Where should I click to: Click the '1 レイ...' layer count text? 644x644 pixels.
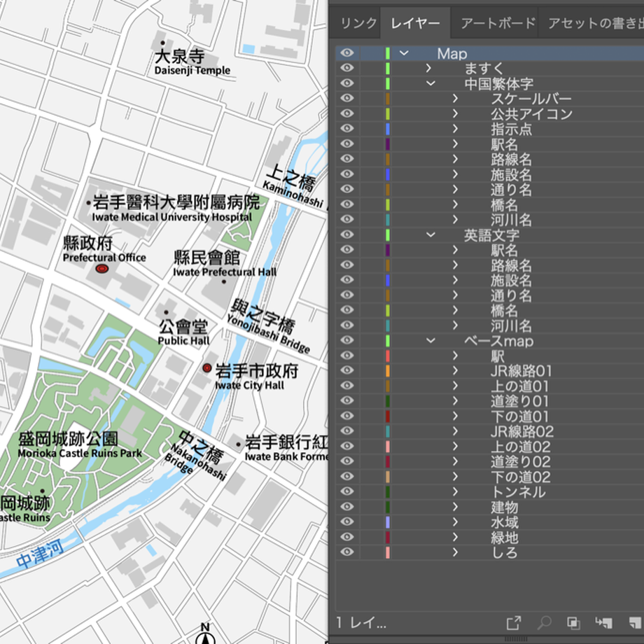361,623
